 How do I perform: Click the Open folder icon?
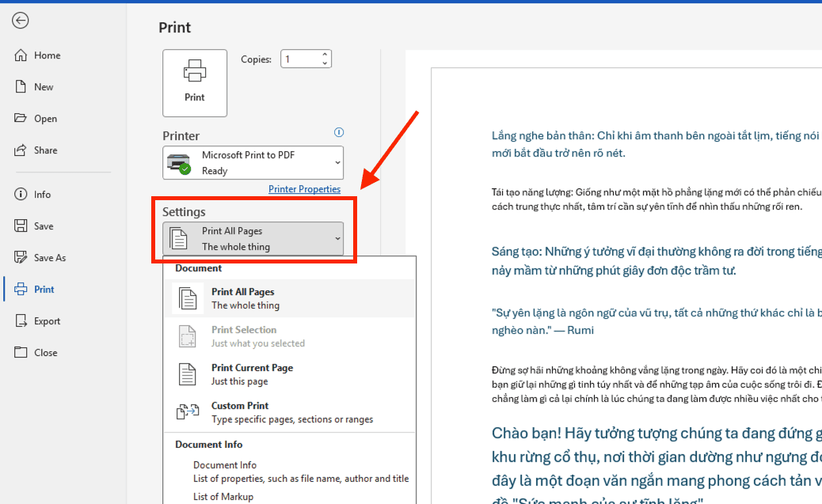pyautogui.click(x=21, y=118)
